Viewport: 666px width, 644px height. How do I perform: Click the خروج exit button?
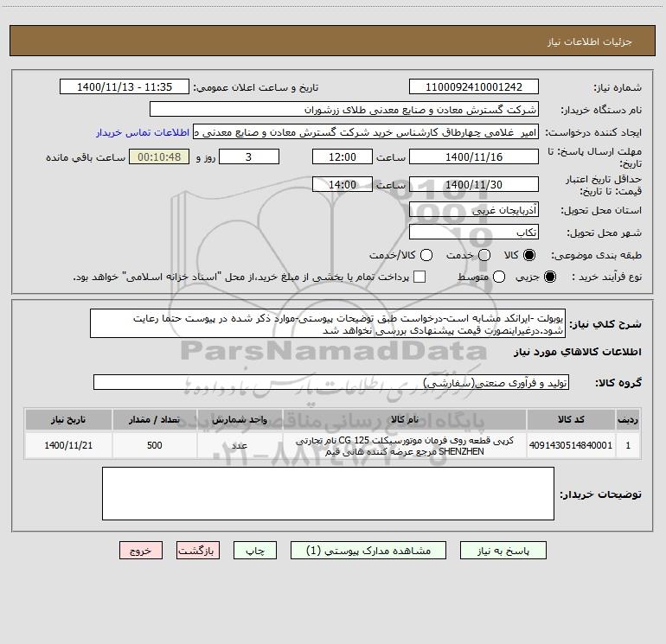pos(141,551)
